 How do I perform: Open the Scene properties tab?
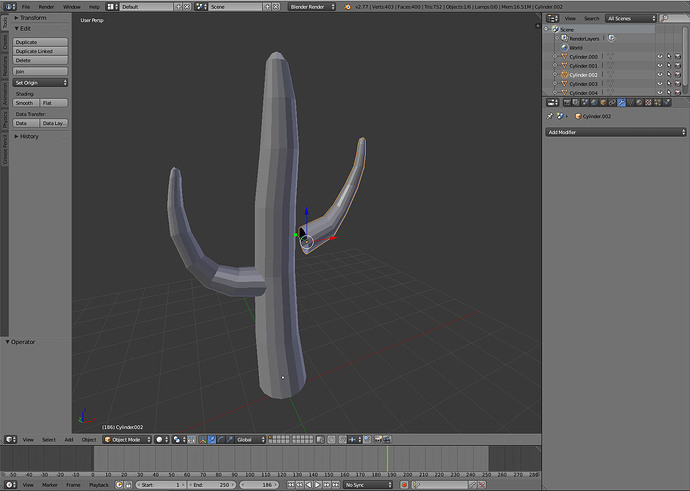coord(585,103)
